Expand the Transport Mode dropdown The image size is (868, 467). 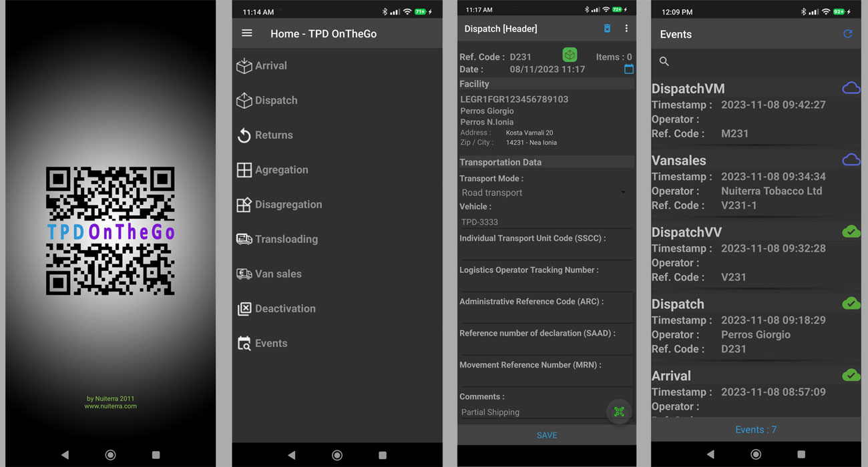pos(546,192)
